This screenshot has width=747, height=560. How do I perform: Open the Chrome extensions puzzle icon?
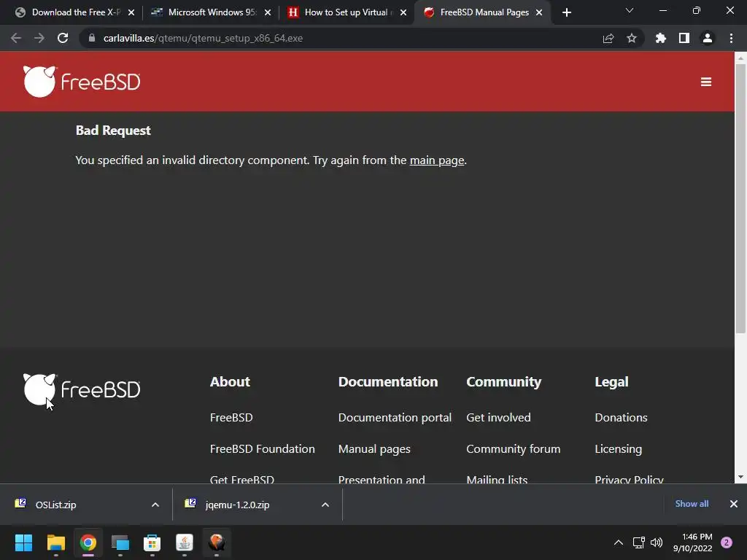660,38
